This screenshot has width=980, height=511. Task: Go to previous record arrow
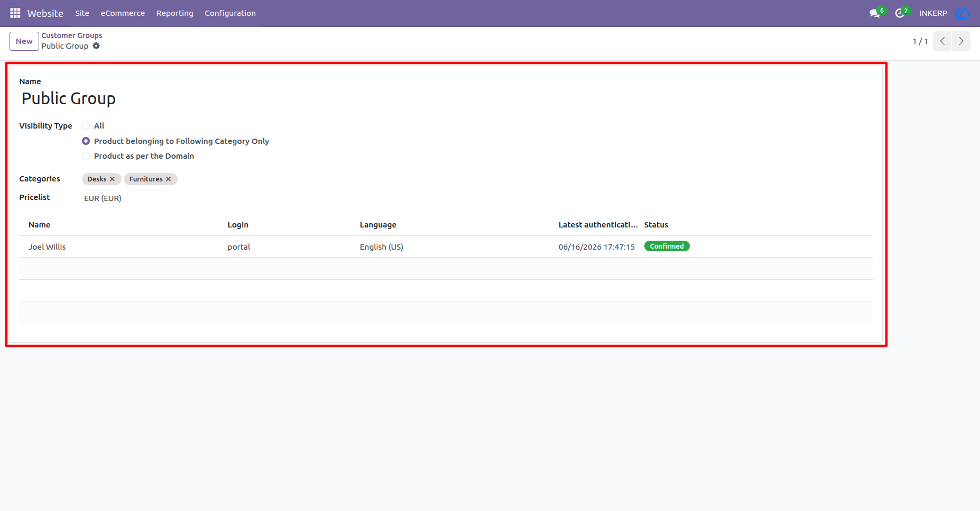[942, 41]
